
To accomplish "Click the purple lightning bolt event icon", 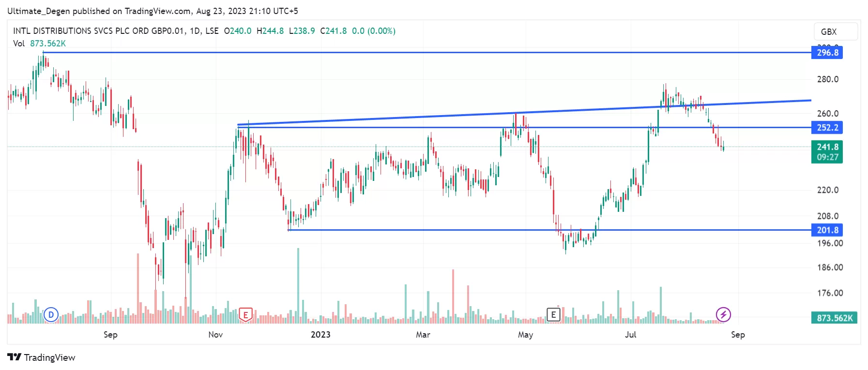I will [723, 315].
